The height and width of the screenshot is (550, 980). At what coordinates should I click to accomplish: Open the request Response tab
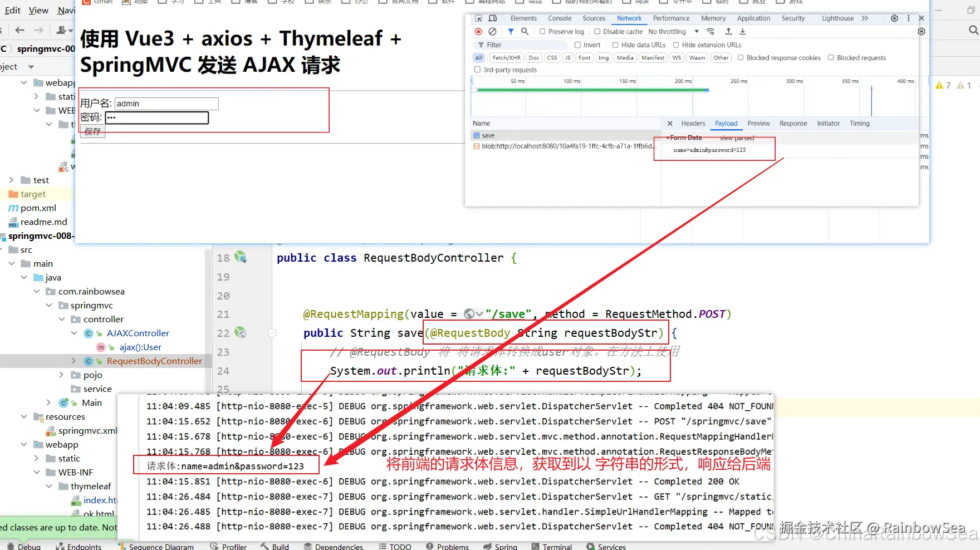[793, 124]
